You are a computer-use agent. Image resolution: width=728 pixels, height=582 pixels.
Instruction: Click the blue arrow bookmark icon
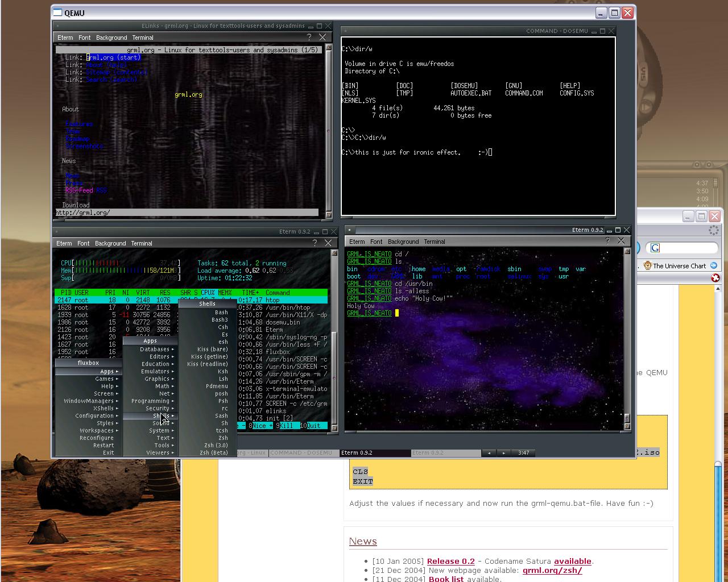[714, 265]
